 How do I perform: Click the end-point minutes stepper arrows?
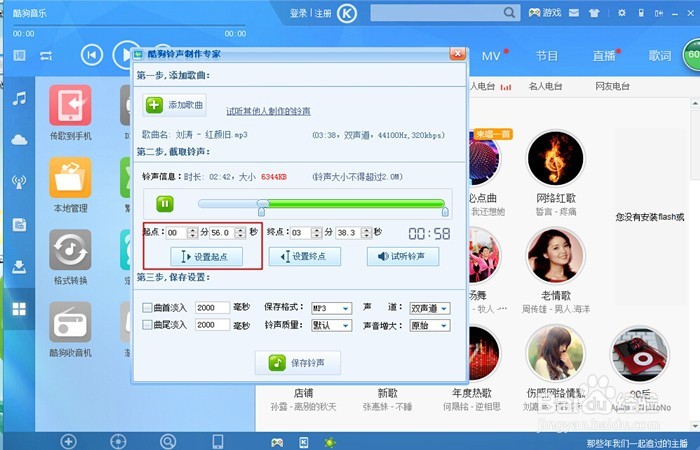point(317,233)
